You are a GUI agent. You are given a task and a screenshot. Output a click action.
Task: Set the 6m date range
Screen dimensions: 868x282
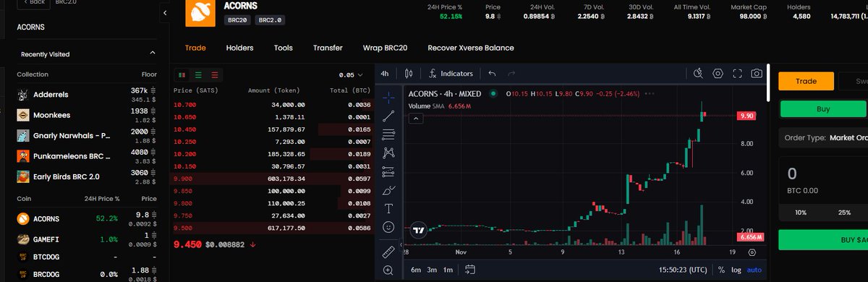[416, 270]
